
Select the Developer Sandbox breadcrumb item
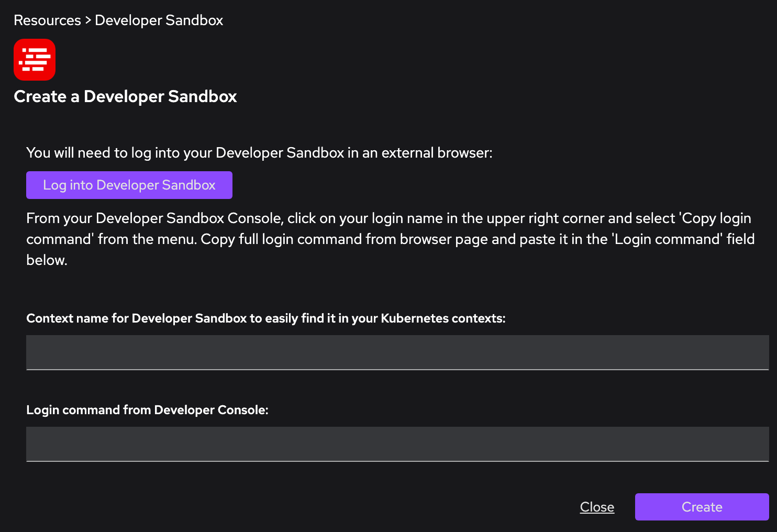point(159,20)
